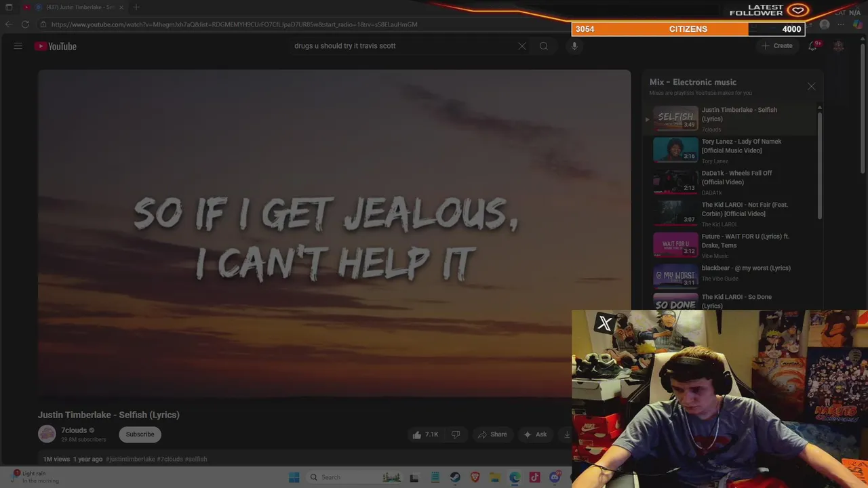Click the video title Justin Timberlake - Selfish

pos(108,415)
